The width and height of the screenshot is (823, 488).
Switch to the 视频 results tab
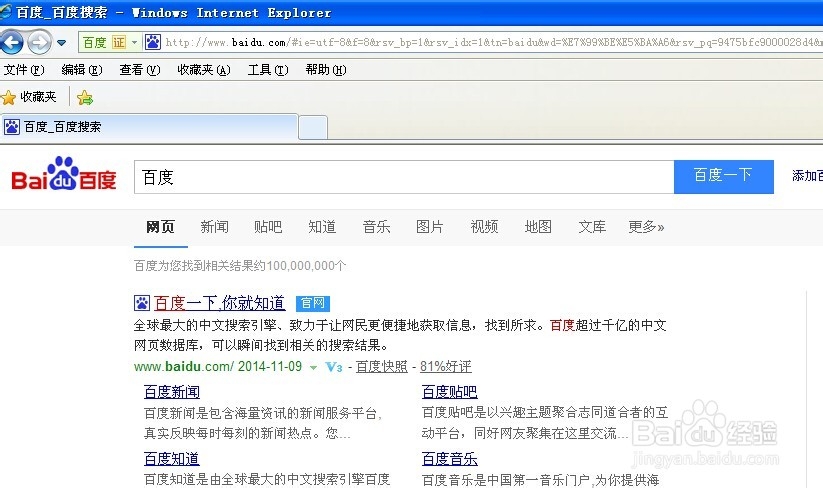click(x=484, y=227)
